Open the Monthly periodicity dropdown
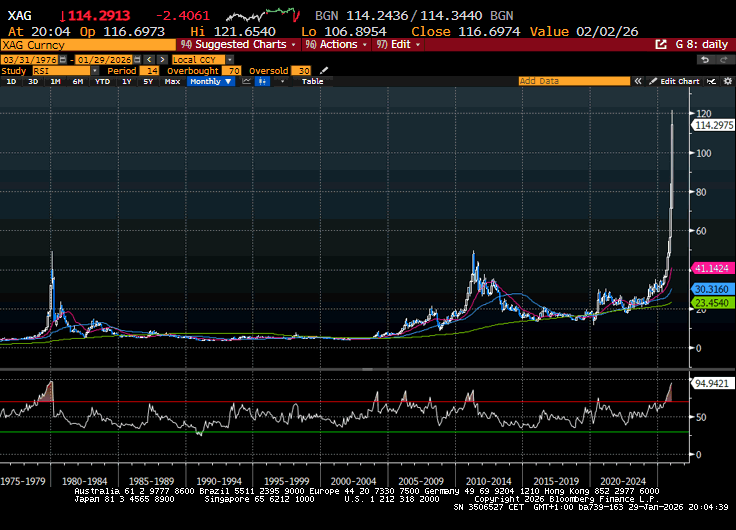This screenshot has height=530, width=736. pos(208,81)
